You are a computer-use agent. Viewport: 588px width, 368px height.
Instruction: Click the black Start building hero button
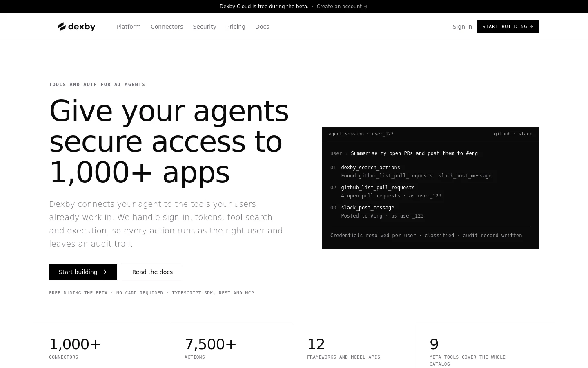(83, 272)
